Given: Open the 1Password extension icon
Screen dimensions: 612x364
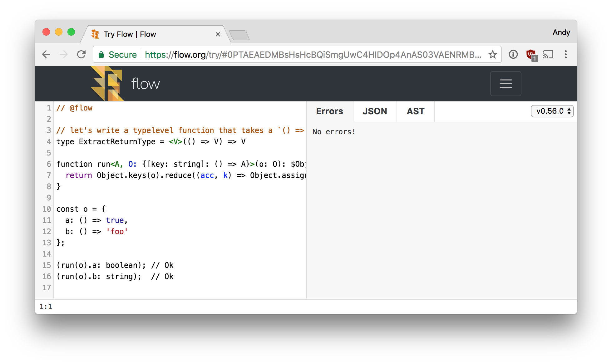Looking at the screenshot, I should coord(513,54).
